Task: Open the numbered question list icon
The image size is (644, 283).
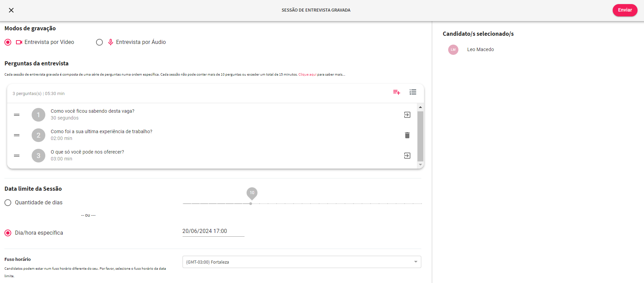Action: click(x=413, y=92)
